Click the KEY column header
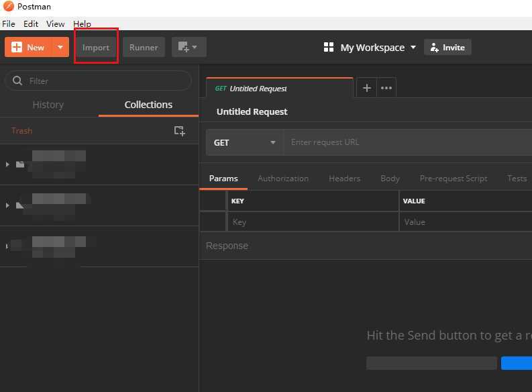The width and height of the screenshot is (532, 392). [x=237, y=201]
